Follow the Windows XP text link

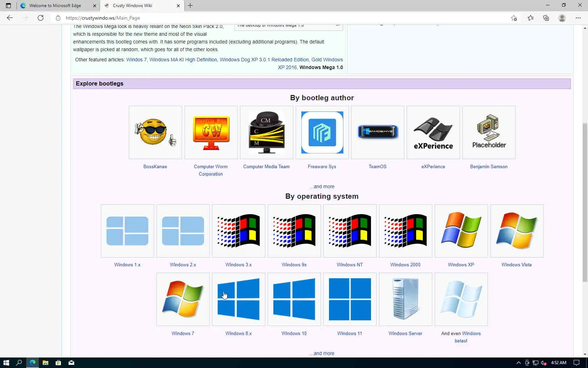click(x=461, y=265)
